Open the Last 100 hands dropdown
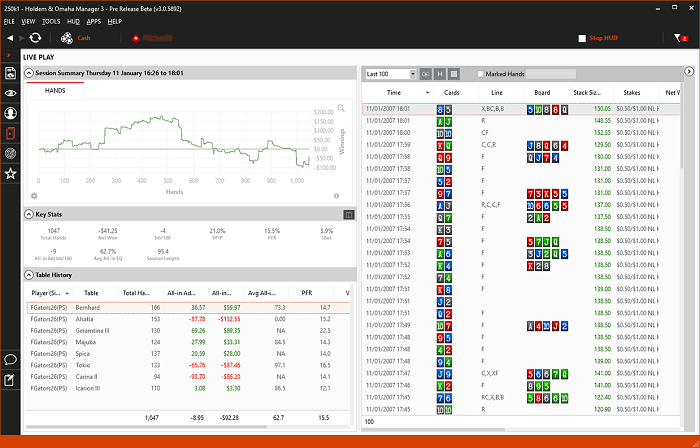 pyautogui.click(x=390, y=74)
